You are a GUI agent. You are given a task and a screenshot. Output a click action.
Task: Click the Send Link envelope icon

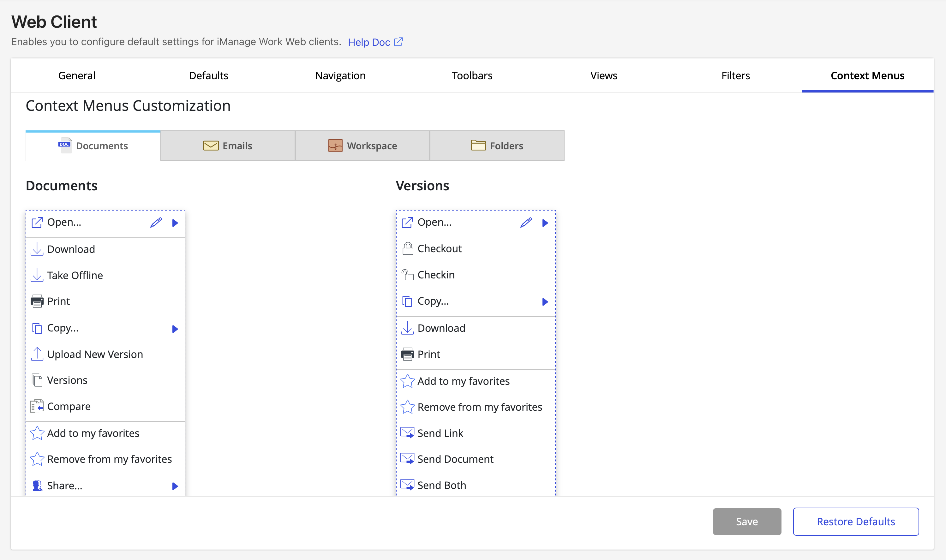(x=407, y=433)
